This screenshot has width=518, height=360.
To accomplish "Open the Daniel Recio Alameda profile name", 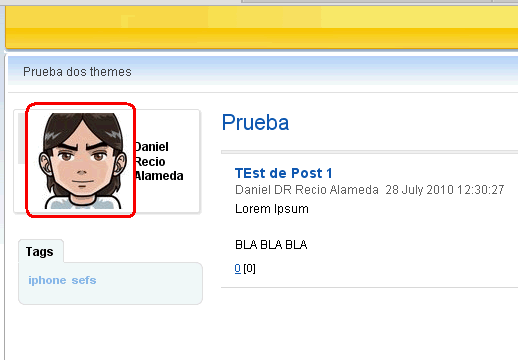I will tap(159, 161).
